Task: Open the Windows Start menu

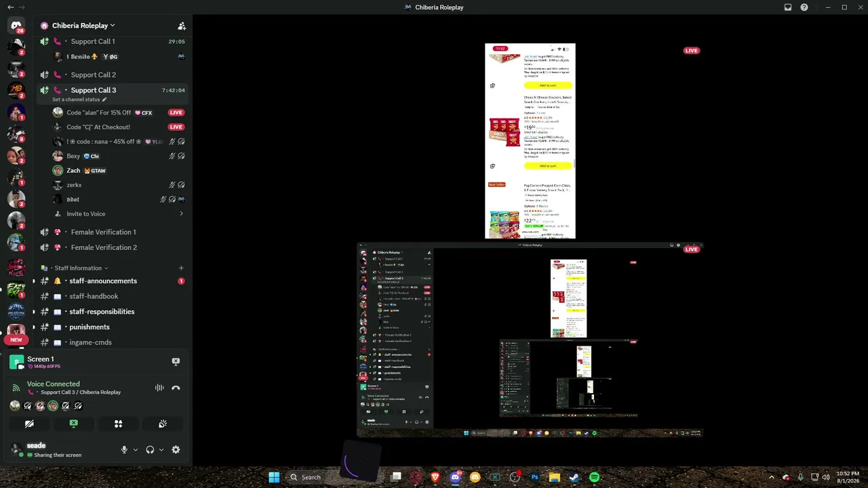Action: 274,477
